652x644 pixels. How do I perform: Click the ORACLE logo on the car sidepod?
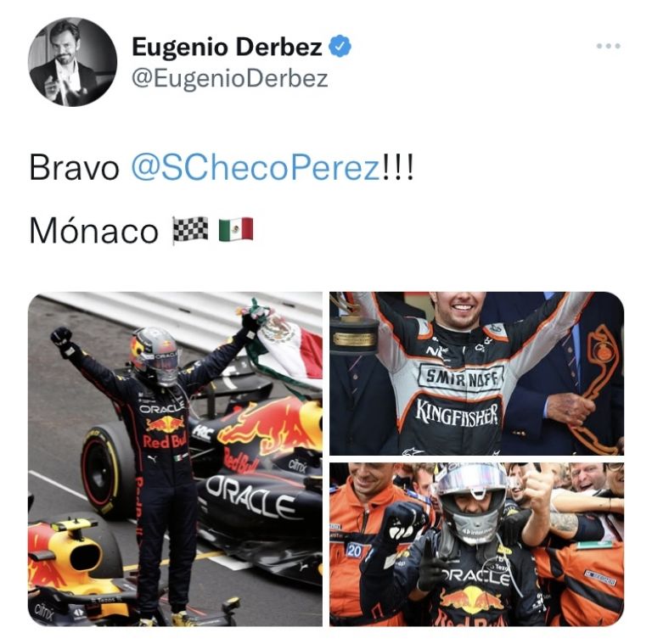tap(250, 496)
